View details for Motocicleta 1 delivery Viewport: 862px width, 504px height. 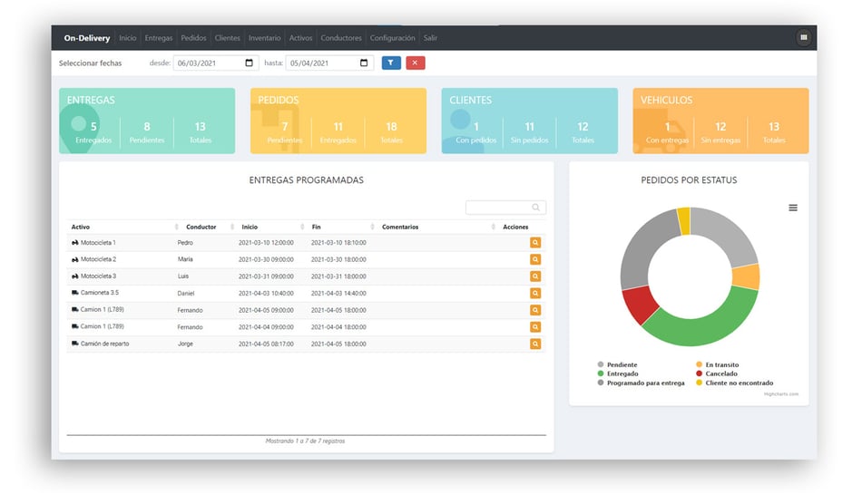pyautogui.click(x=535, y=243)
